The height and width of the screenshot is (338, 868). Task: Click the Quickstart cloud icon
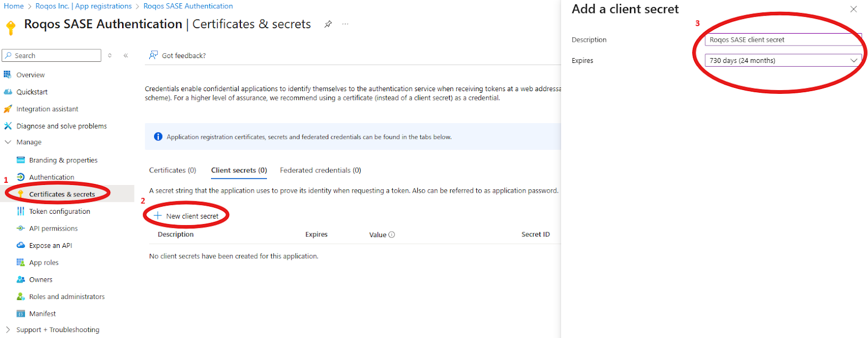coord(8,92)
